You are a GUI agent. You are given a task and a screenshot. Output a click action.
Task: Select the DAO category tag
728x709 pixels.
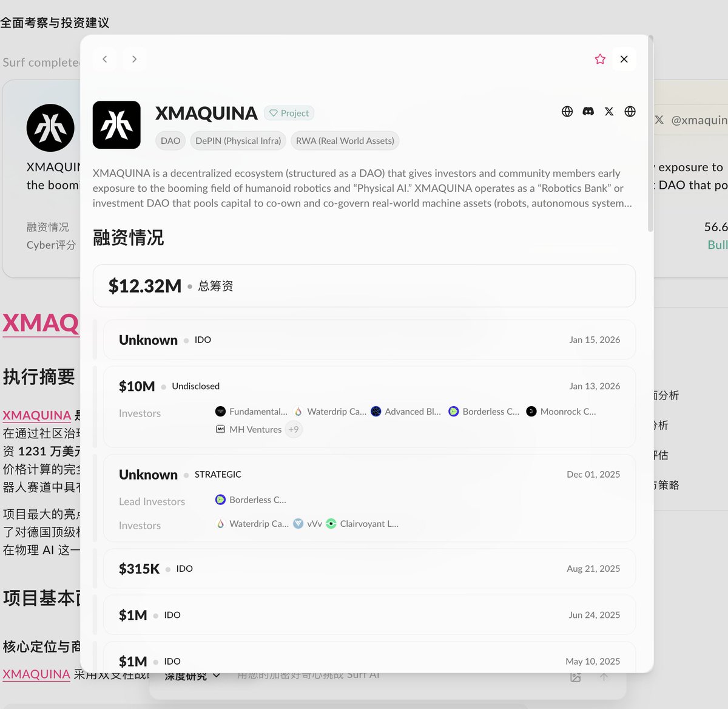[170, 140]
